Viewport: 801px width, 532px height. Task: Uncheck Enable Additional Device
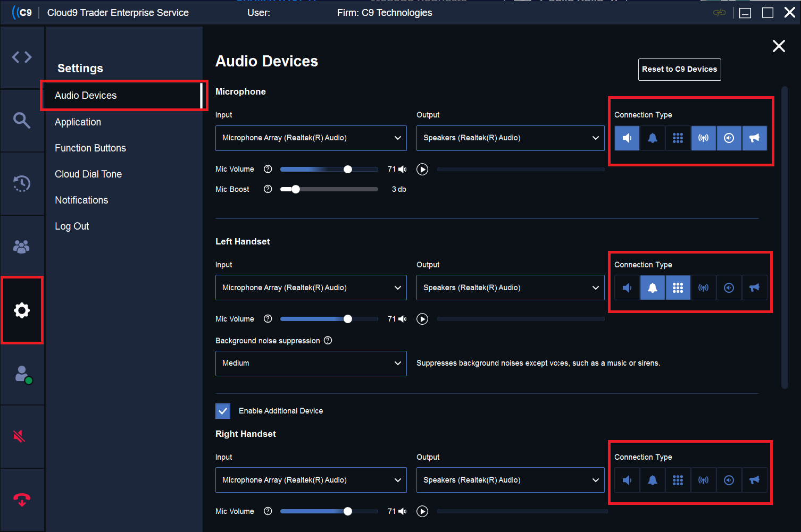[x=223, y=411]
